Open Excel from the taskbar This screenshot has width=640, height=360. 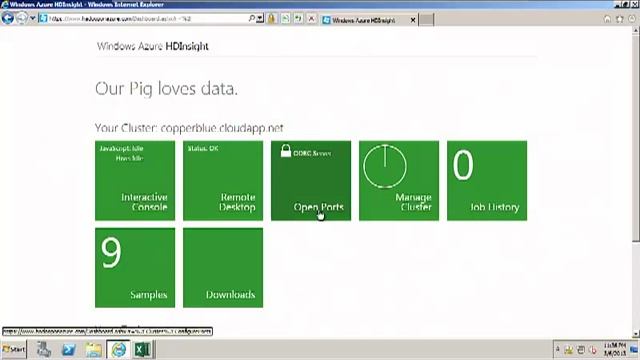[x=142, y=350]
